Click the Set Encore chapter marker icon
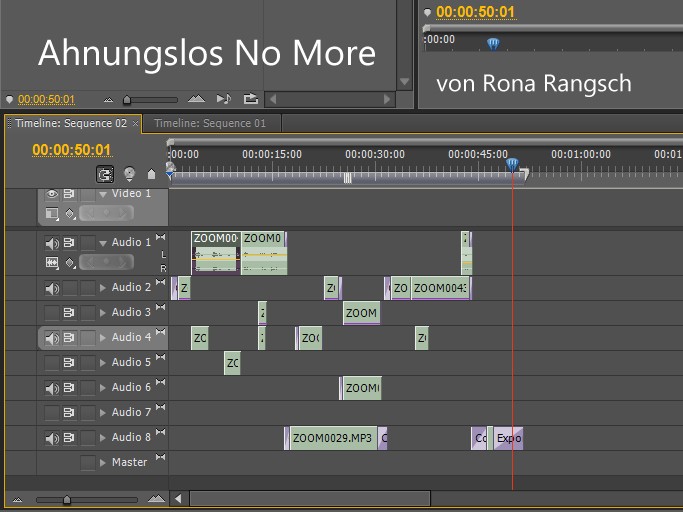683x512 pixels. pos(129,173)
